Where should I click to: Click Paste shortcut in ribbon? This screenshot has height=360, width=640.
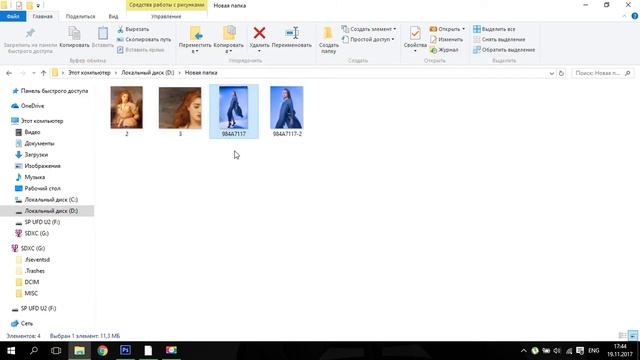[x=140, y=50]
